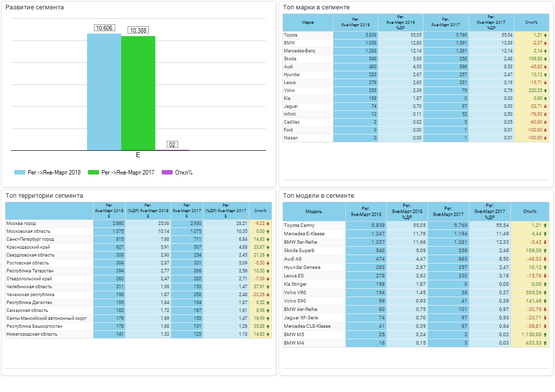This screenshot has width=555, height=392.
Task: Click the Модель column header
Action: click(x=314, y=212)
